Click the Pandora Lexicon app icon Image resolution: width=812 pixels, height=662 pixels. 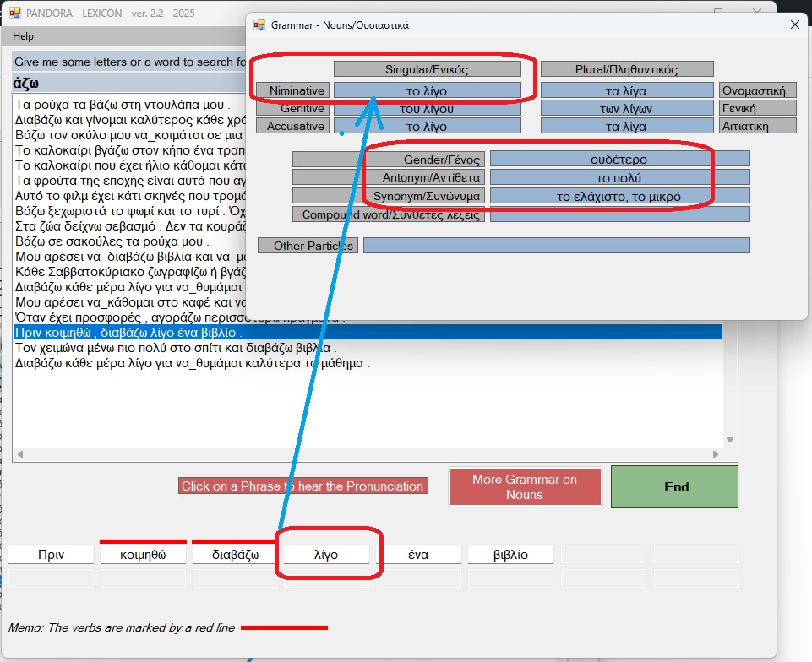click(x=14, y=14)
